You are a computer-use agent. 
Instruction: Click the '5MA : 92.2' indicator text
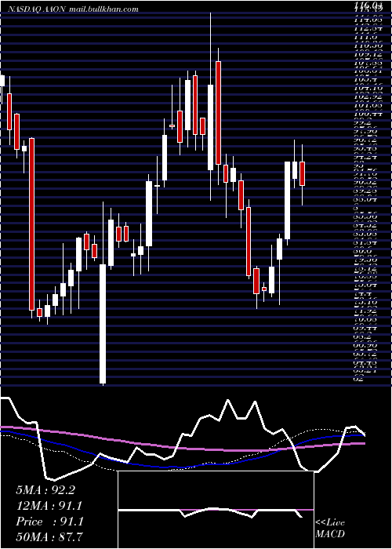(x=45, y=490)
